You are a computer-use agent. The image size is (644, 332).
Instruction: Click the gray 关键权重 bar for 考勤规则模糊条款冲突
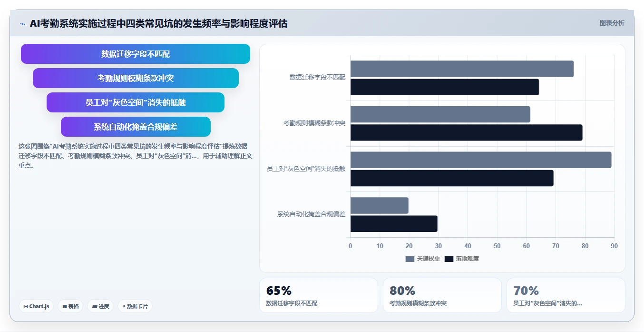tap(440, 114)
